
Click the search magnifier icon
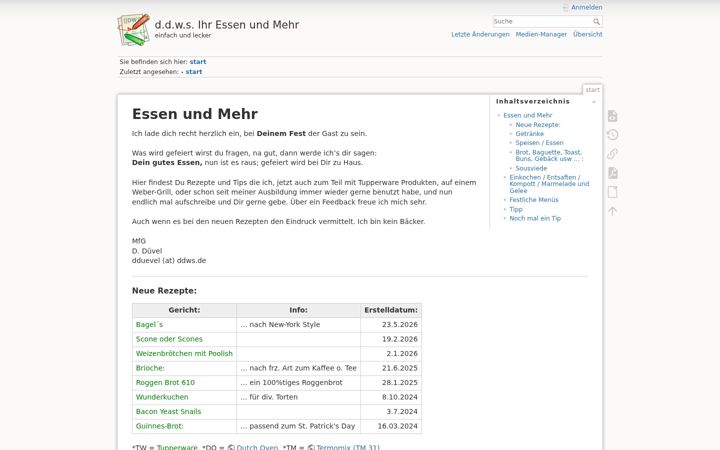click(596, 22)
